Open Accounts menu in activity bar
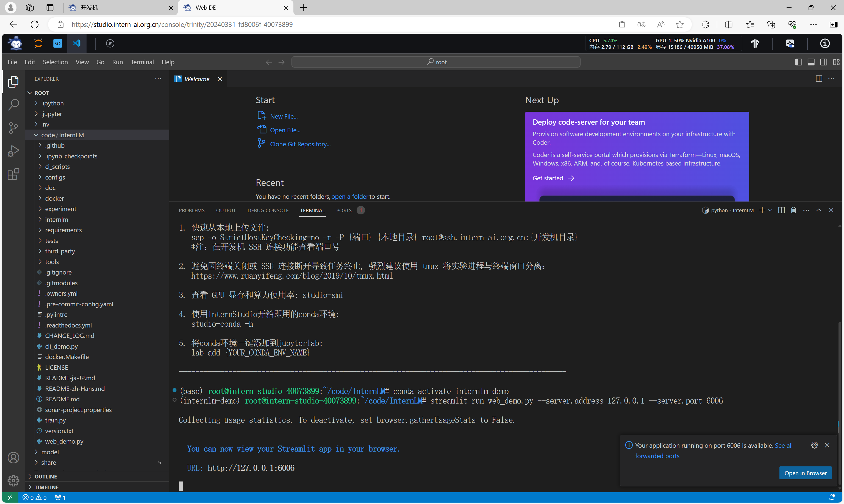This screenshot has width=844, height=504. click(13, 458)
